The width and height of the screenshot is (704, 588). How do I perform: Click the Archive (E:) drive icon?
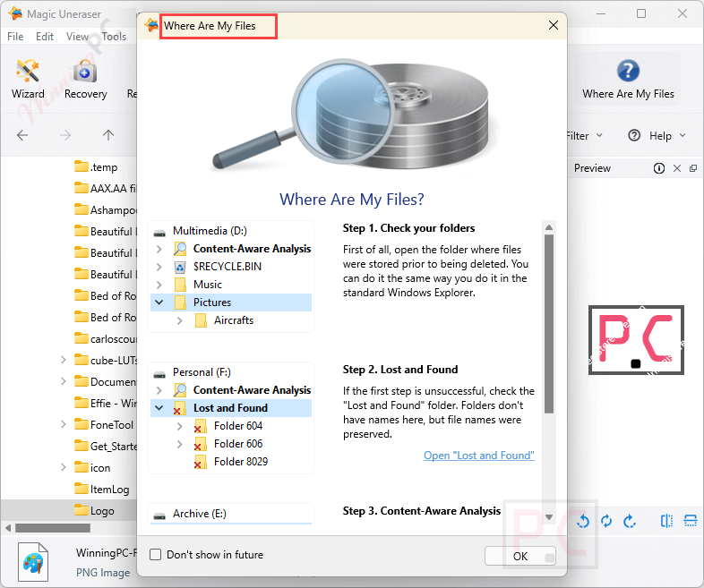[159, 516]
